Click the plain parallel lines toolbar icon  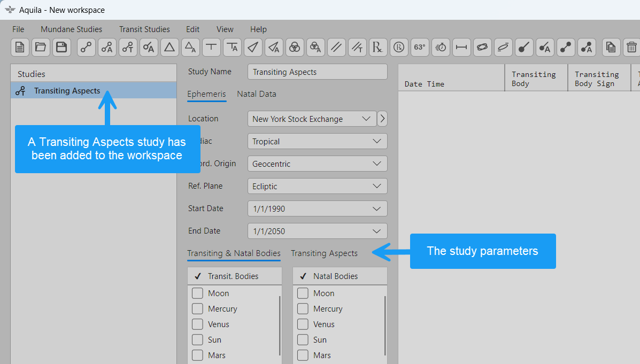(x=336, y=48)
